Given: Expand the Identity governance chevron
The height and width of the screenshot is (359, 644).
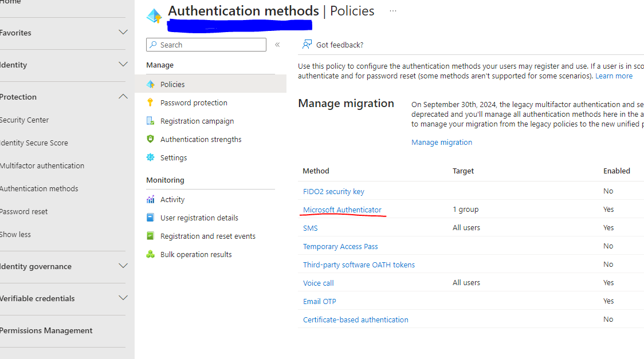Looking at the screenshot, I should [123, 266].
